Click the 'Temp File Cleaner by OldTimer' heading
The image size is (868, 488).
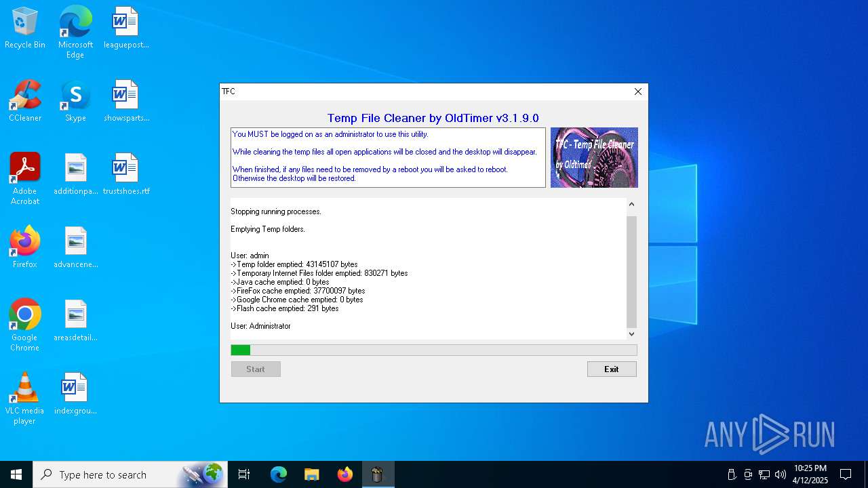pos(433,118)
